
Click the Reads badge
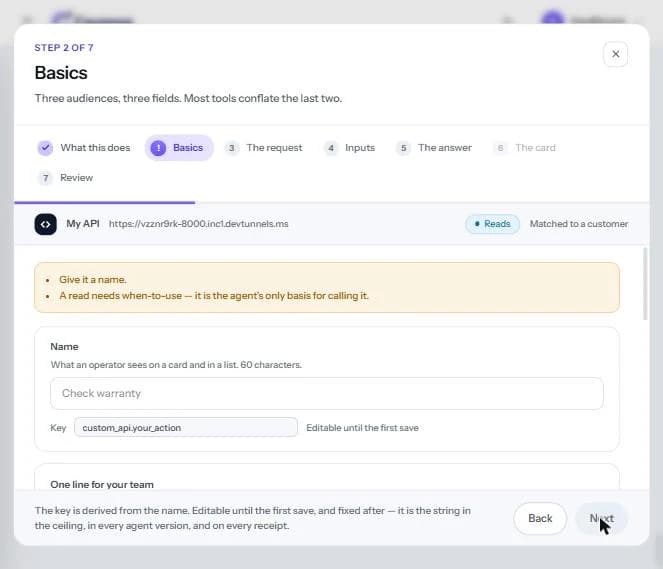point(492,224)
